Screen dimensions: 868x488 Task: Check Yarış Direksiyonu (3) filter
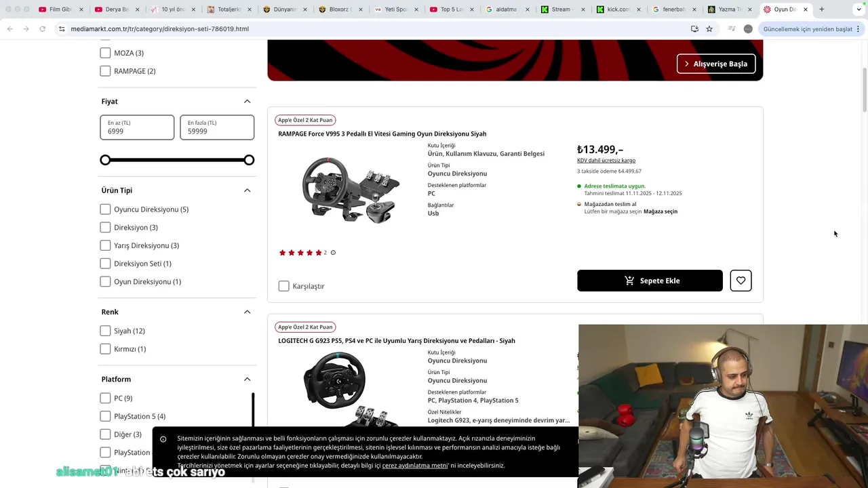[105, 245]
